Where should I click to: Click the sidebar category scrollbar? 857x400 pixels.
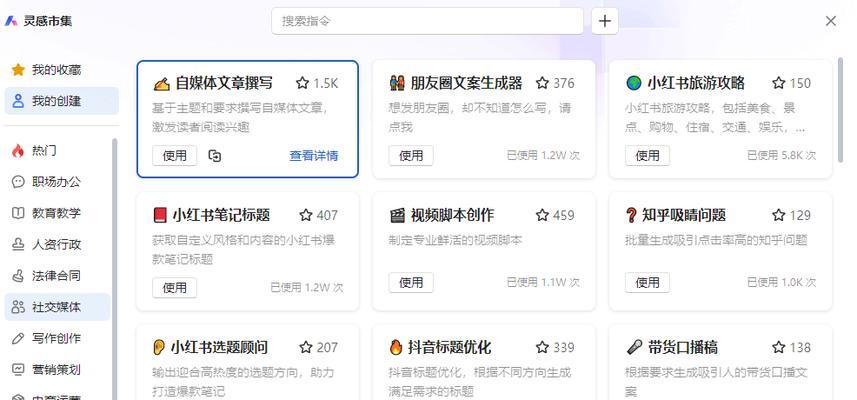[115, 269]
